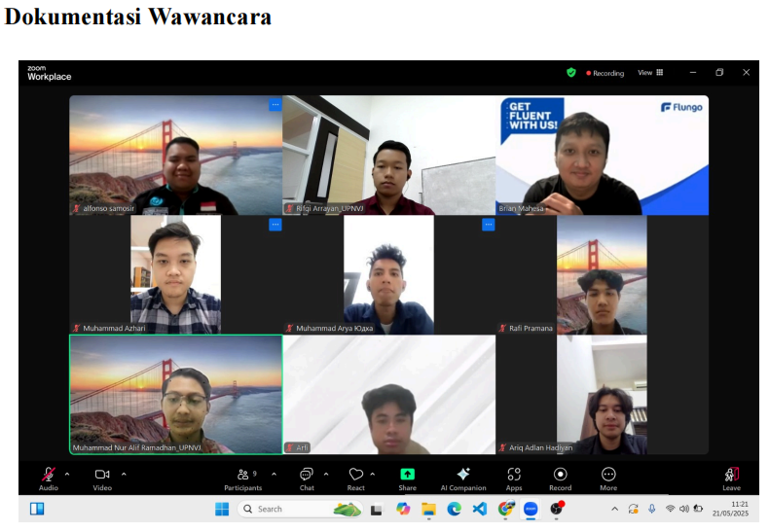Open the View layout menu
The image size is (770, 532).
tap(650, 73)
